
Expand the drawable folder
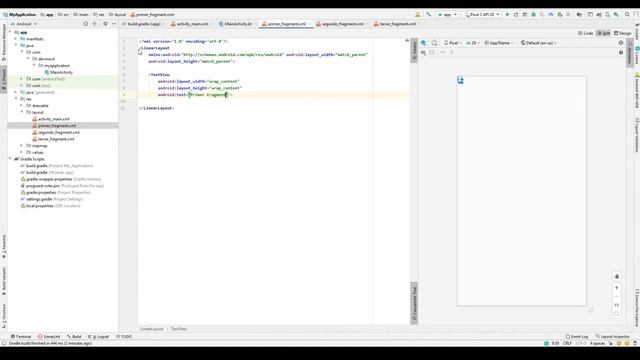[x=22, y=106]
